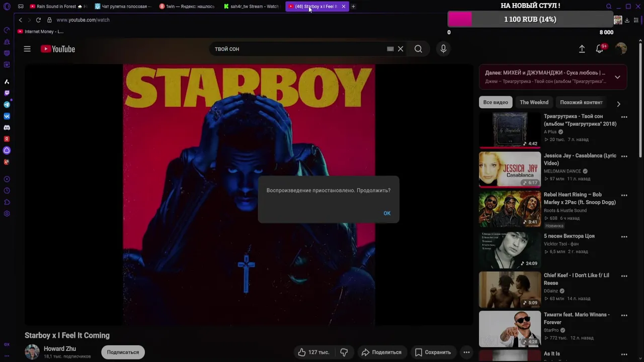644x362 pixels.
Task: Open Howard Zhu channel avatar
Action: pos(32,352)
